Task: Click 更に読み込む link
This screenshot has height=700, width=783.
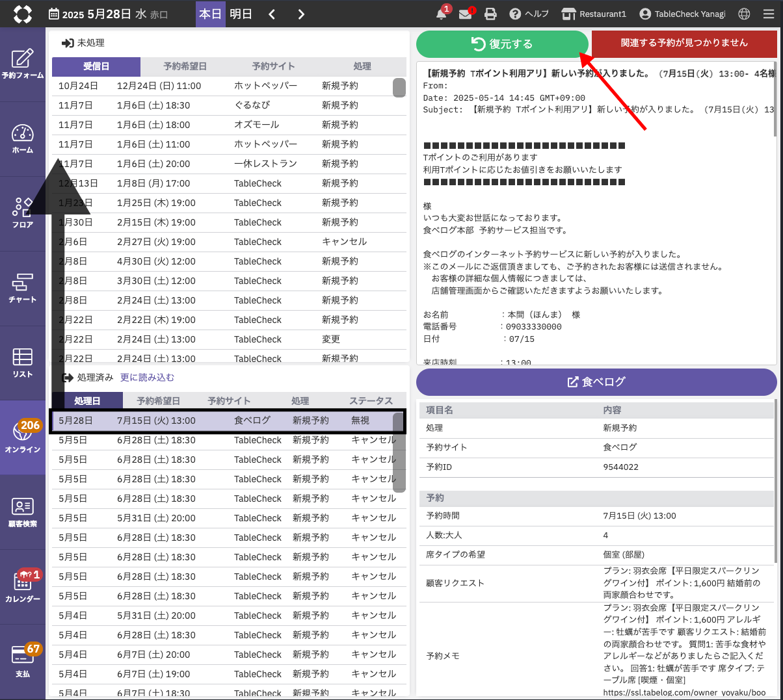Action: click(147, 378)
